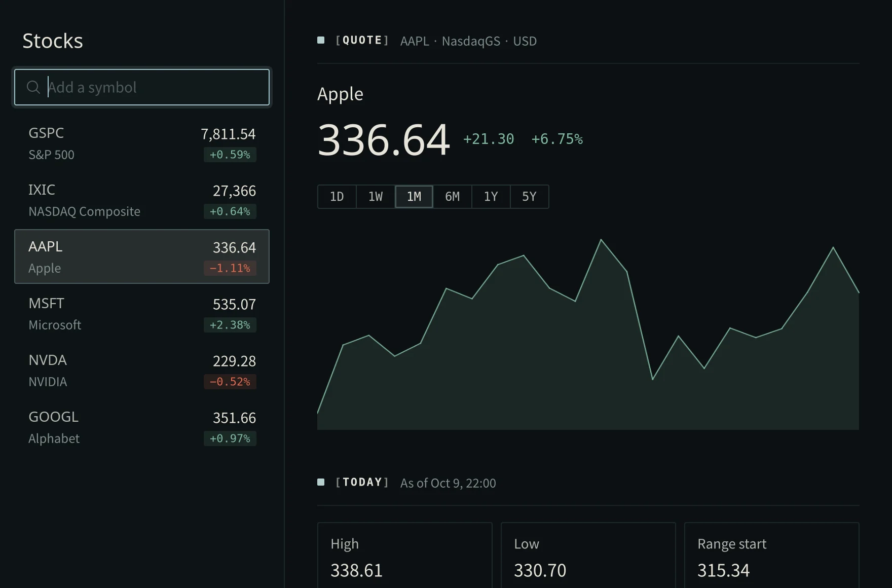Focus the Add a symbol field
Image resolution: width=892 pixels, height=588 pixels.
pyautogui.click(x=142, y=87)
